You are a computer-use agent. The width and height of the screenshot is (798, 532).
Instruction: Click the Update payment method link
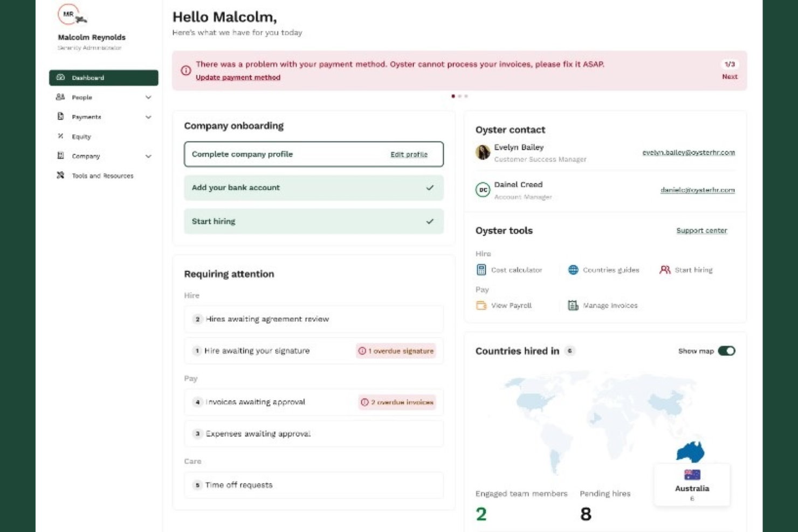coord(238,78)
